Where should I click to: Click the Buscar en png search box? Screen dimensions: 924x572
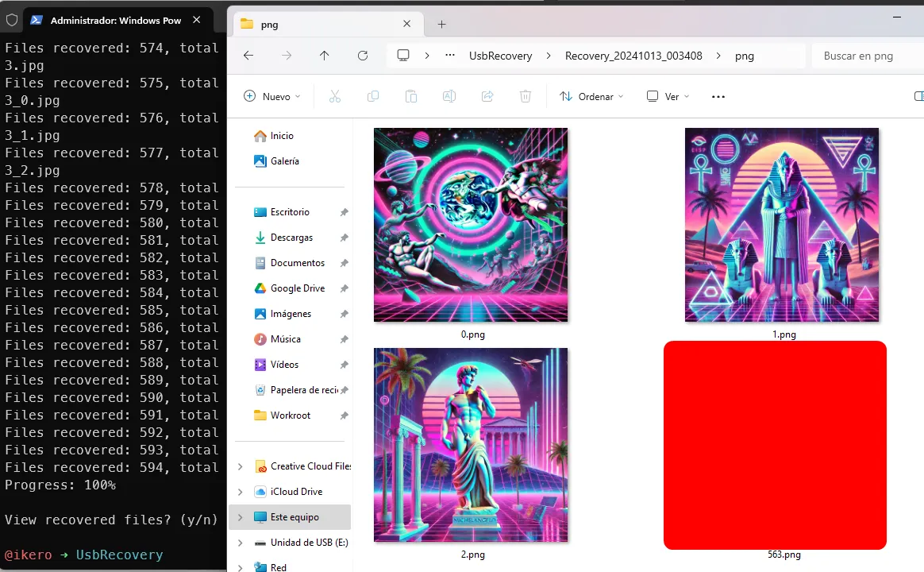pos(868,56)
